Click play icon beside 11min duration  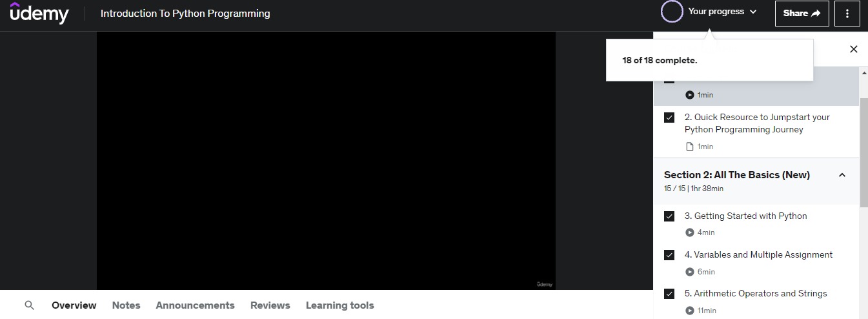(x=690, y=311)
